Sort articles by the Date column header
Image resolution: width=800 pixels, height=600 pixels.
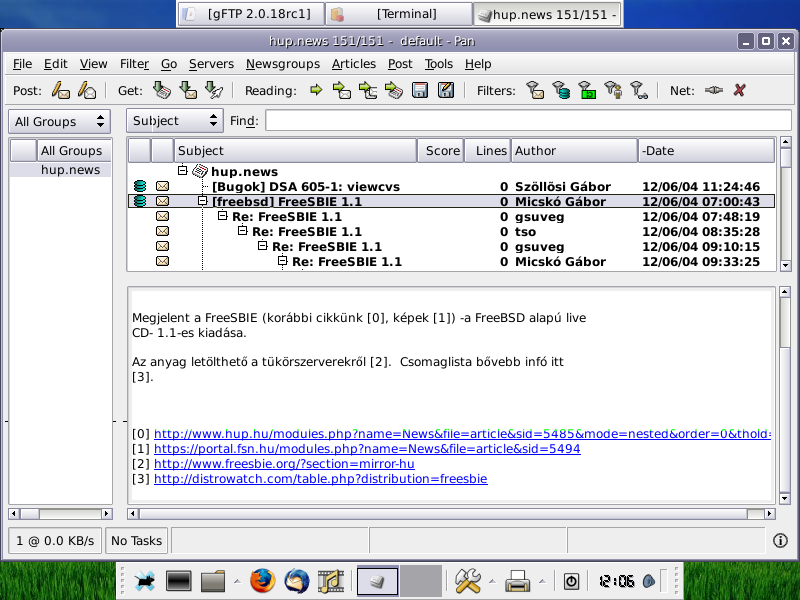click(x=706, y=151)
